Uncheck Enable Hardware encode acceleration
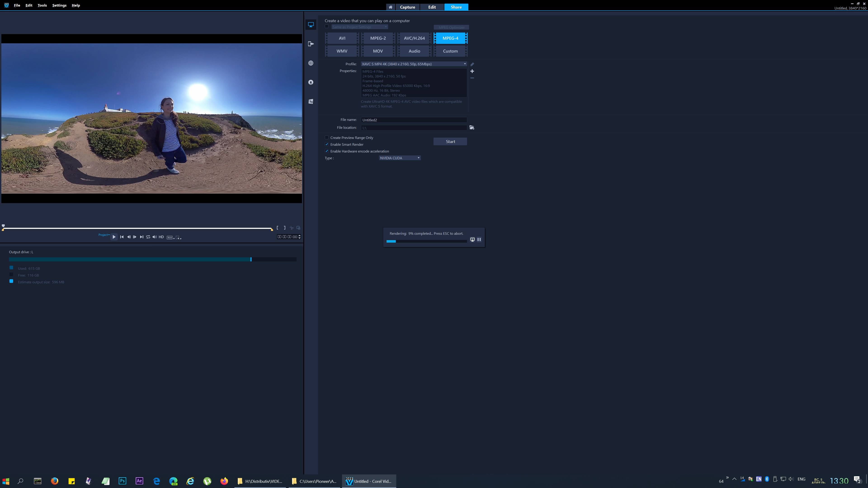This screenshot has height=488, width=868. pyautogui.click(x=326, y=151)
